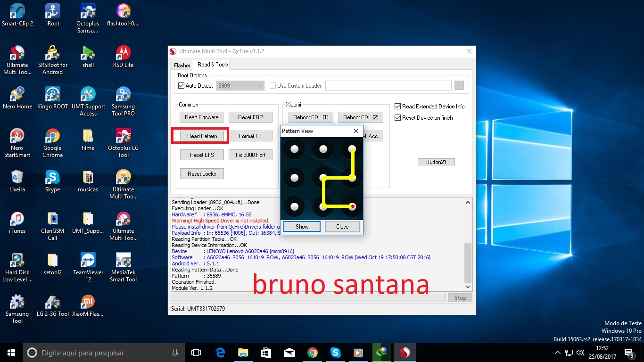This screenshot has width=644, height=362.
Task: Click the Format FS button
Action: pyautogui.click(x=250, y=136)
